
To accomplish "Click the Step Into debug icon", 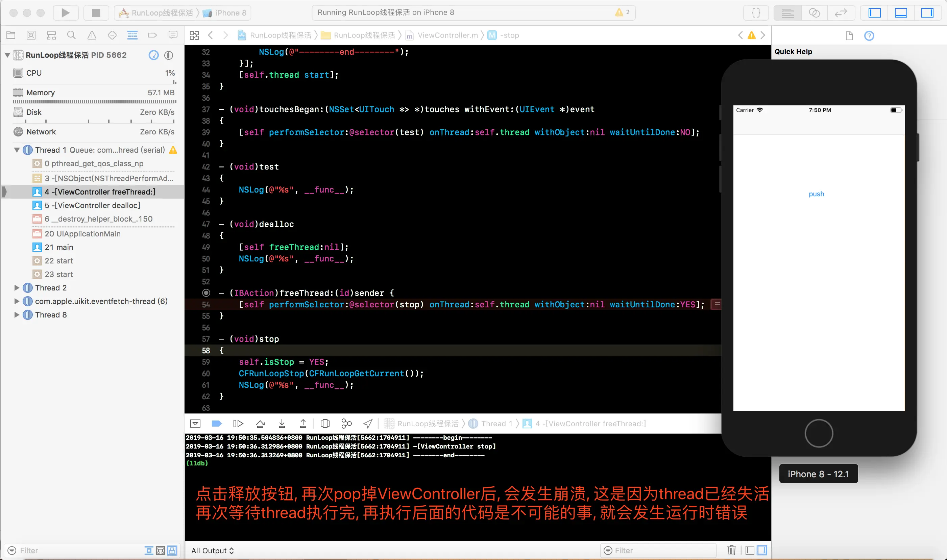I will click(282, 424).
